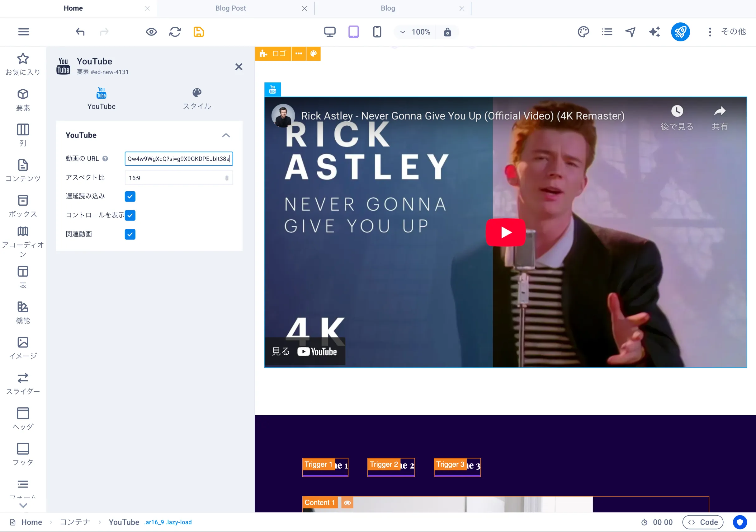This screenshot has width=756, height=532.
Task: Select the YouTube settings tab
Action: point(102,98)
